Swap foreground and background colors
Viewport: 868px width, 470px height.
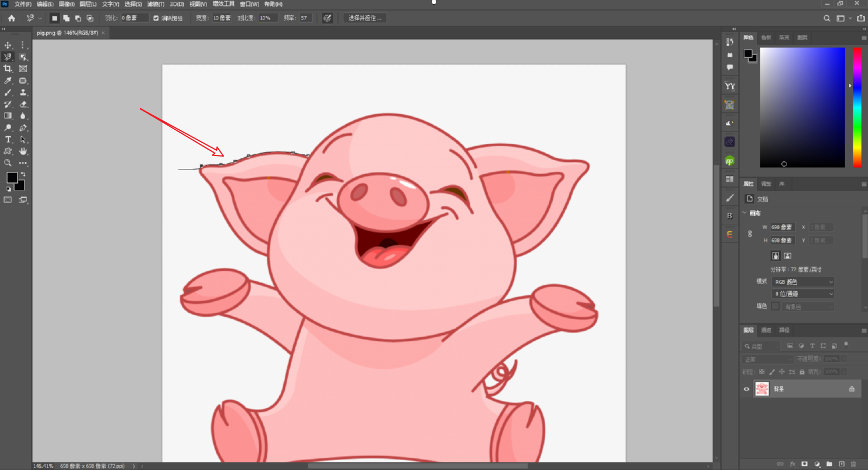point(23,174)
